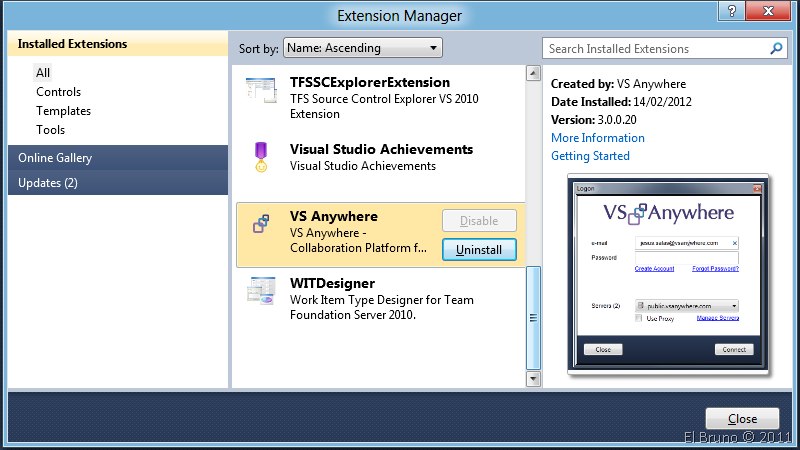Open the More Information link
This screenshot has width=800, height=450.
[x=597, y=138]
